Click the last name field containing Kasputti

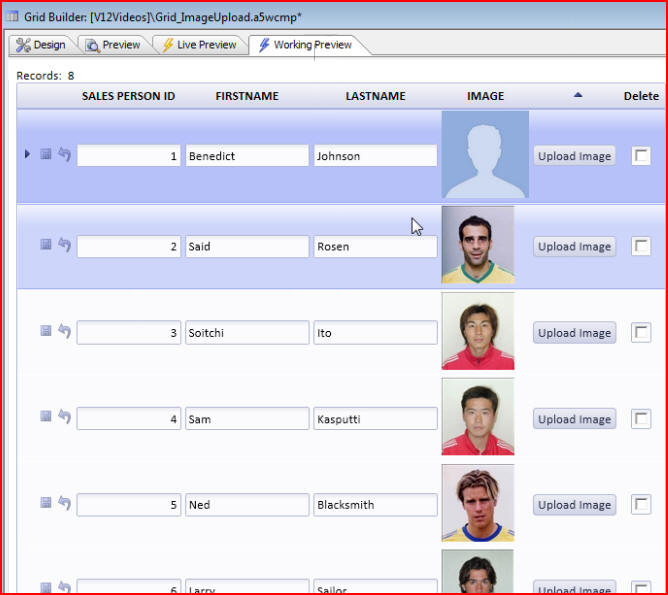(x=375, y=419)
